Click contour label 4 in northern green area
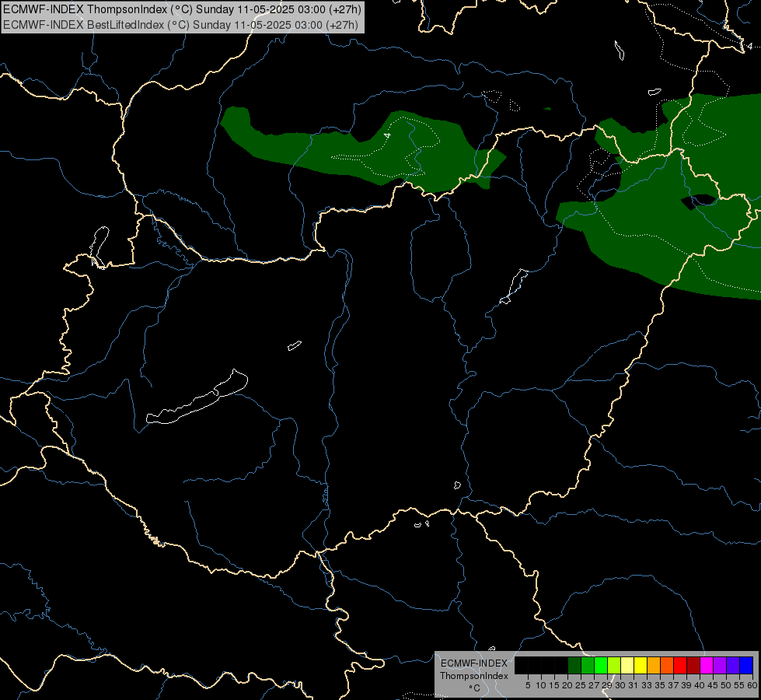This screenshot has height=700, width=761. [x=387, y=135]
